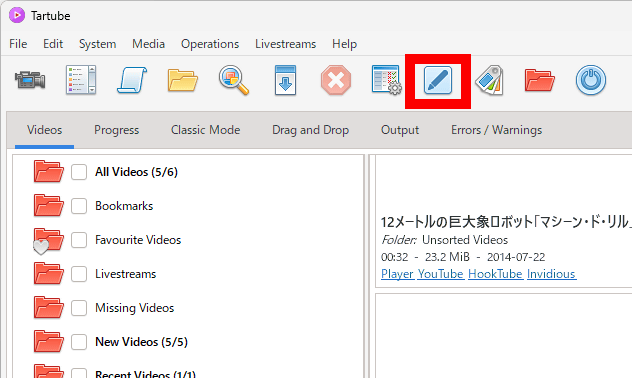Switch to the Classic Mode tab

click(x=206, y=130)
